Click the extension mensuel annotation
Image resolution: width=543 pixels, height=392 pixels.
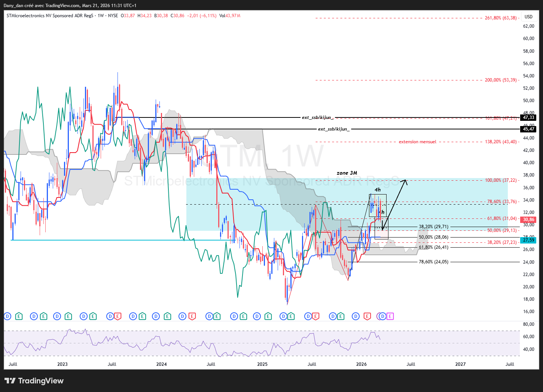click(x=417, y=142)
